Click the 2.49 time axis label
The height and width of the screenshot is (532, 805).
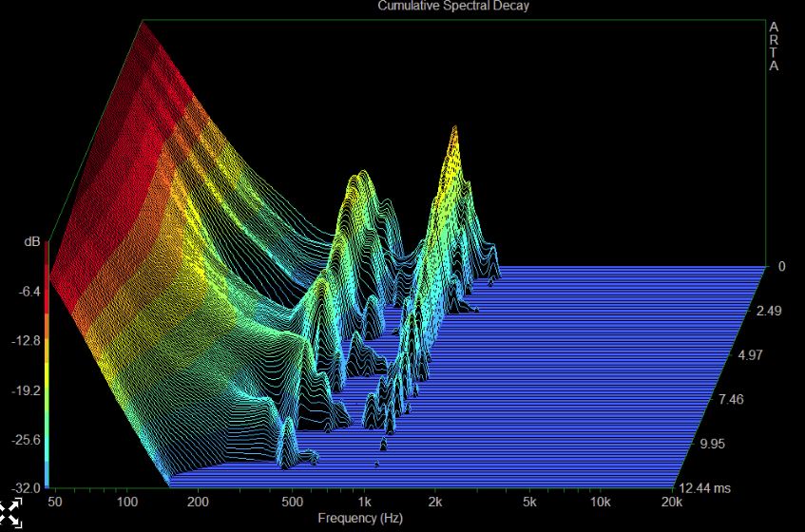point(769,311)
